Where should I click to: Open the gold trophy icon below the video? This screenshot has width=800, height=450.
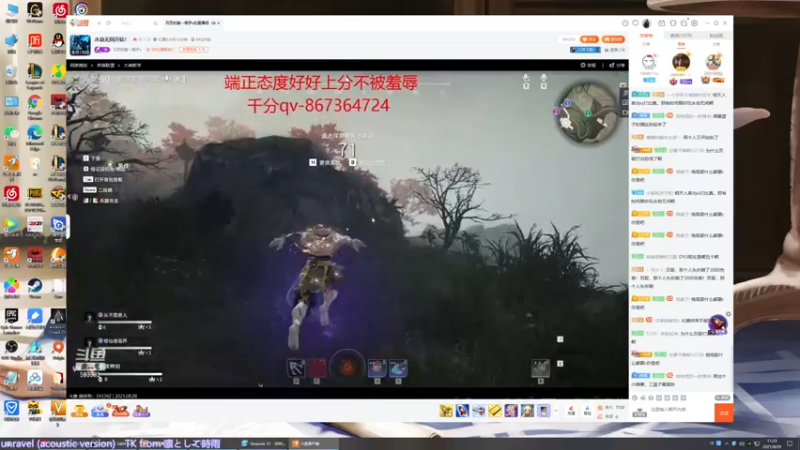coord(79,411)
